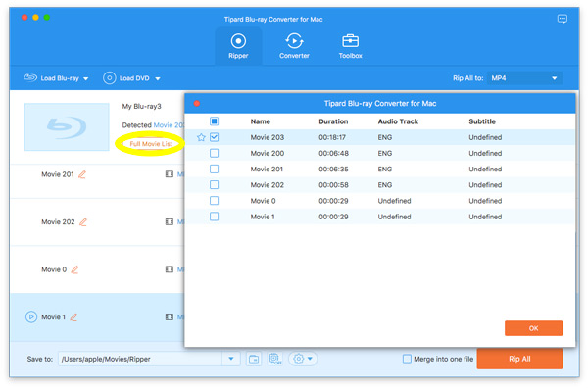The image size is (588, 388).
Task: Open the settings gear dropdown
Action: click(303, 359)
